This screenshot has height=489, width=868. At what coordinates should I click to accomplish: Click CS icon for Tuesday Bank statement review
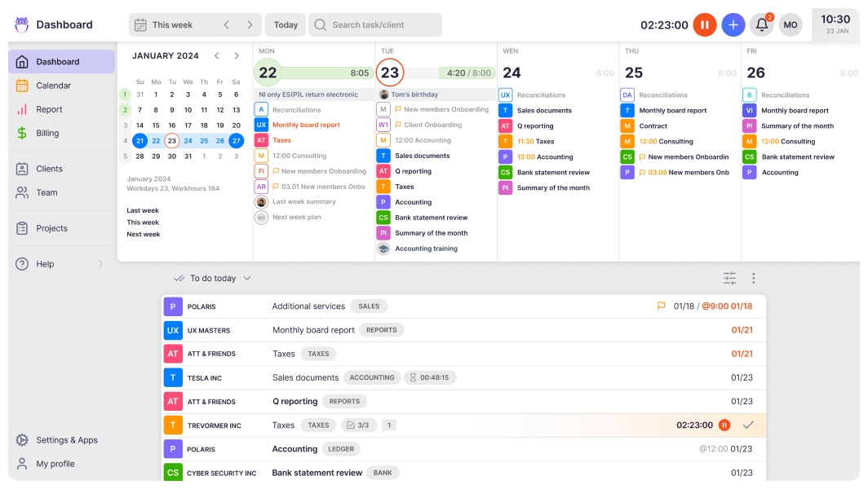[383, 218]
